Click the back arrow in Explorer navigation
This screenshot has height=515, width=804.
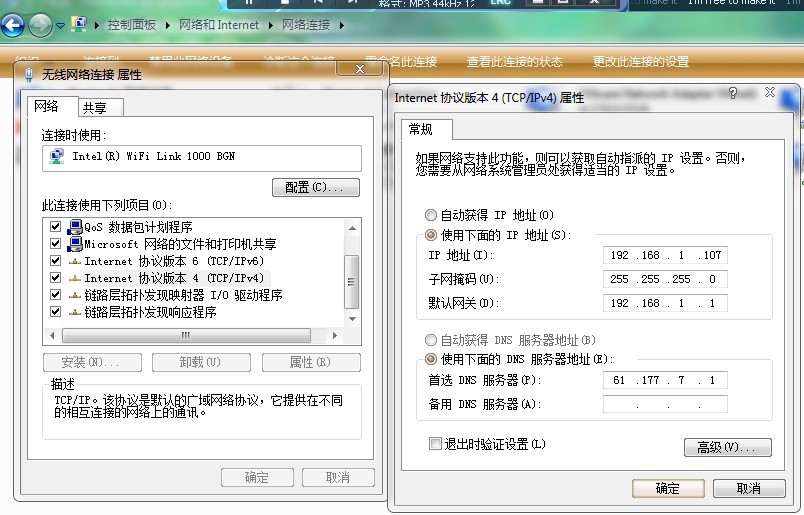pos(12,25)
